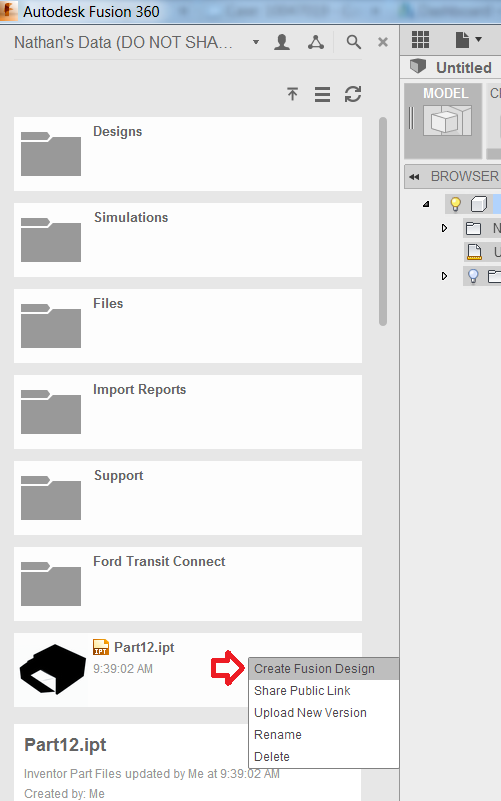Click the data panel vertical scrollbar
This screenshot has height=801, width=501.
(383, 221)
